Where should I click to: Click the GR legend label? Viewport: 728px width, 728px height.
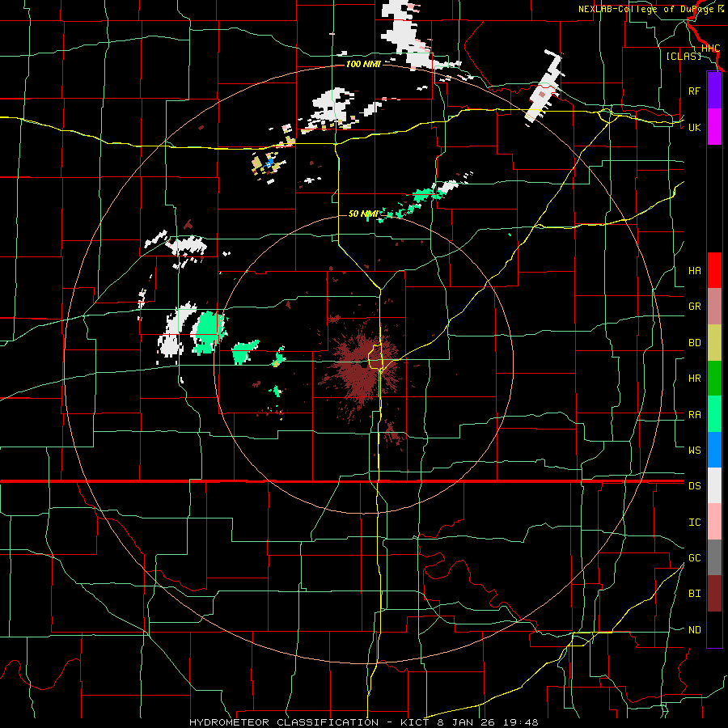click(694, 307)
